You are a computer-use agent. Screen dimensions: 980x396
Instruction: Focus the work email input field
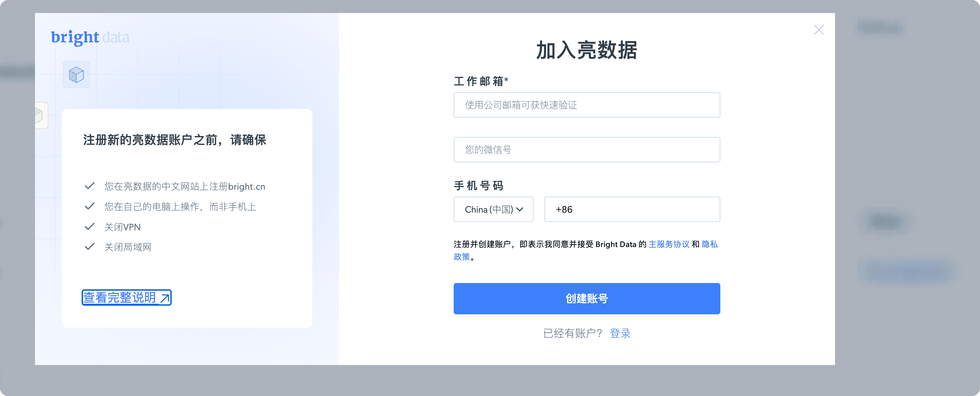tap(587, 105)
